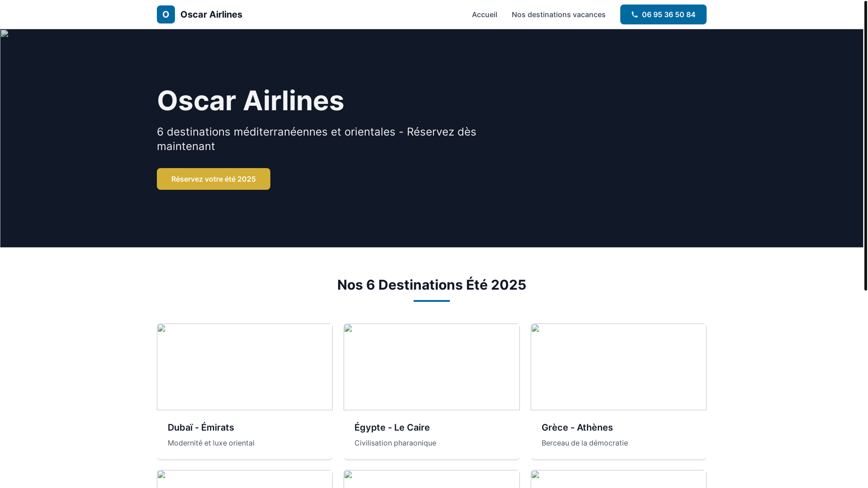The height and width of the screenshot is (488, 868).
Task: Click "Civilisation pharaonique" description
Action: 395,443
